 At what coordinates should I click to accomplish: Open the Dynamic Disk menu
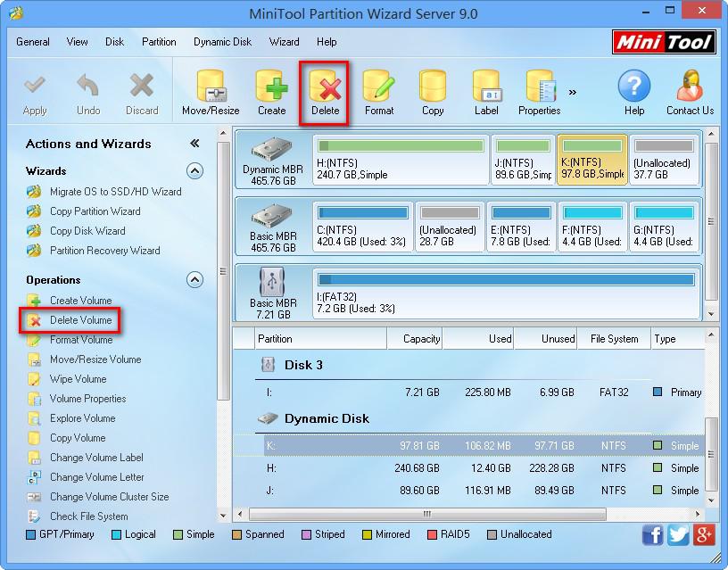pos(222,42)
